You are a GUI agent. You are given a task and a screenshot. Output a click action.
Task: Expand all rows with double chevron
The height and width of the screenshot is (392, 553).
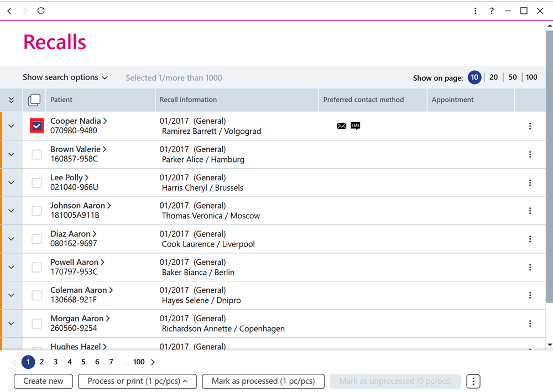pos(11,100)
